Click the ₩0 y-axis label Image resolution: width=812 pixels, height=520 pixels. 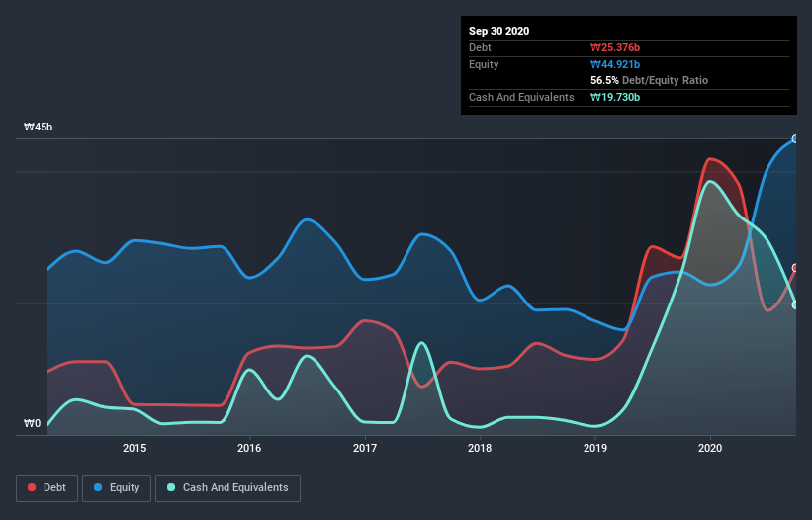[x=32, y=423]
